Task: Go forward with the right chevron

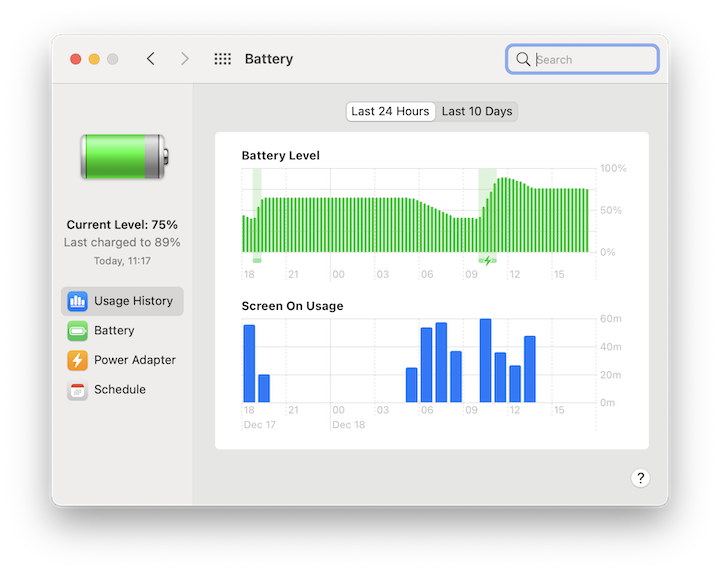Action: point(185,59)
